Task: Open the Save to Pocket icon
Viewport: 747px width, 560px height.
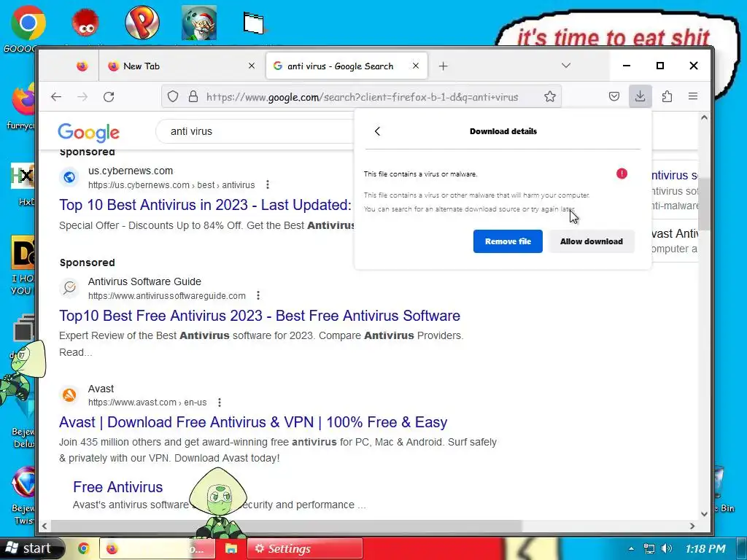Action: tap(614, 97)
